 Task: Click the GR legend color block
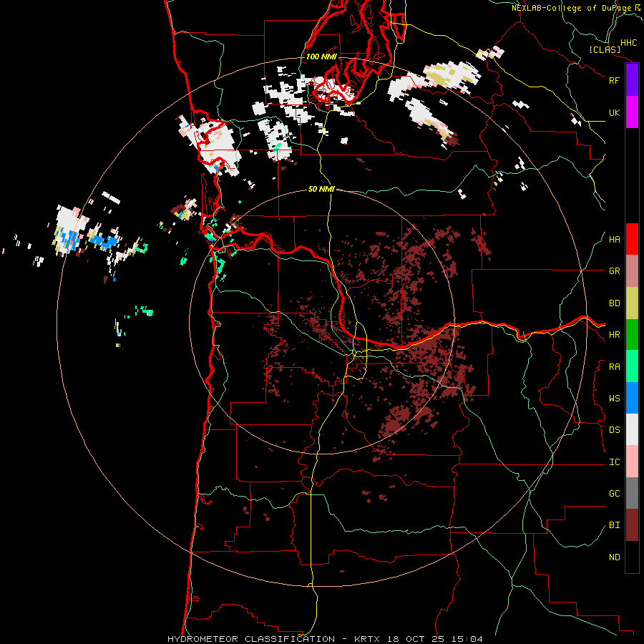tap(632, 271)
